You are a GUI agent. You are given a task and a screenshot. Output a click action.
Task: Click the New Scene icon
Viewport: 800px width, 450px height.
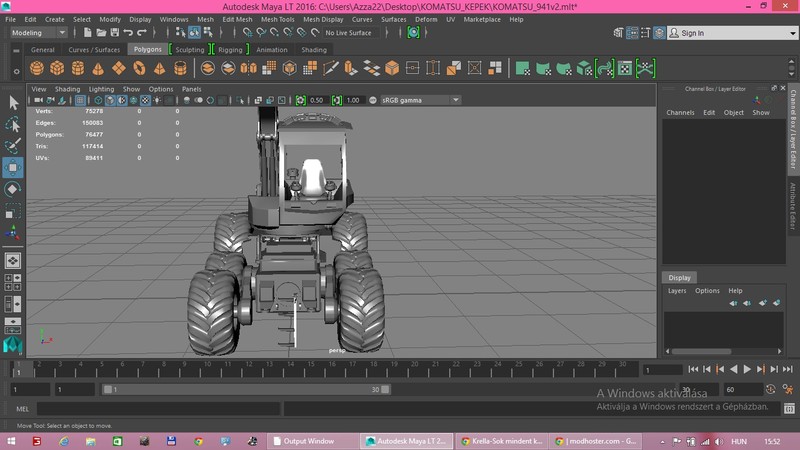pos(87,33)
